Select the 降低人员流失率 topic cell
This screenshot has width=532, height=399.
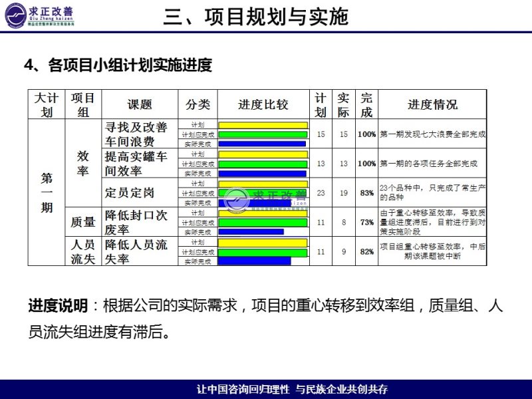(x=136, y=251)
